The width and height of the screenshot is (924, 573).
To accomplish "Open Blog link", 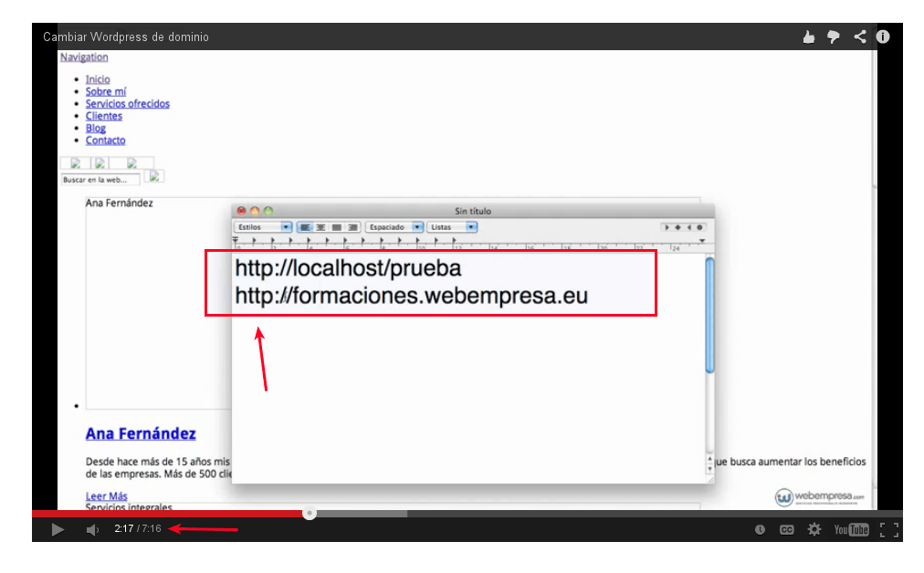I will 96,129.
